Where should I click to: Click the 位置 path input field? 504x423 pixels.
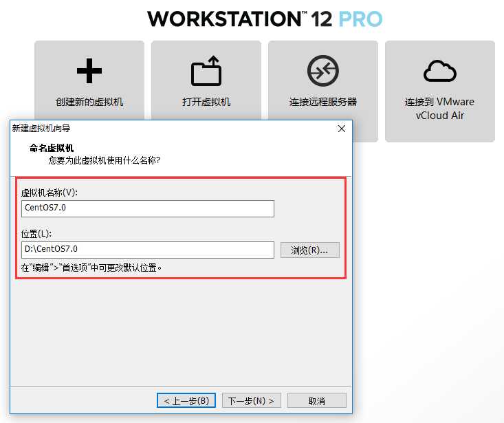click(148, 250)
